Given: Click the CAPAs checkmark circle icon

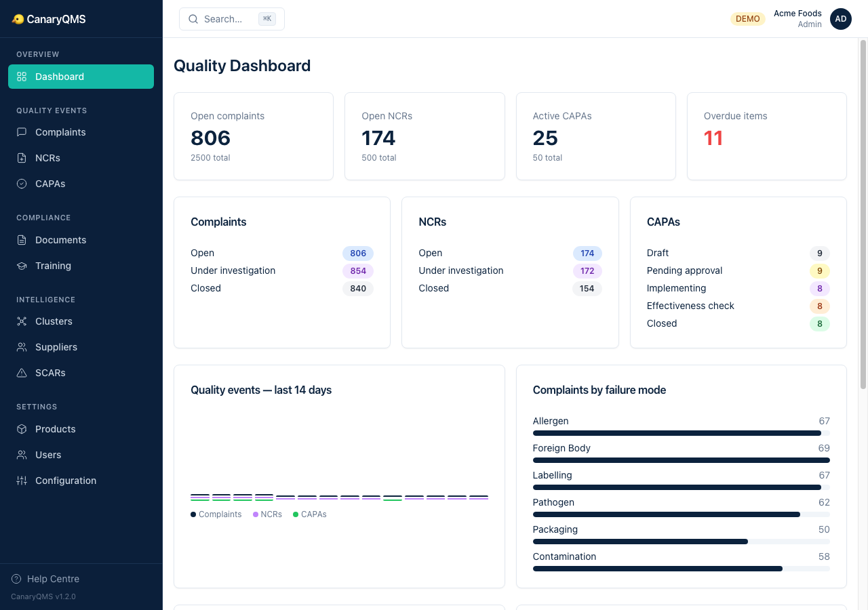Looking at the screenshot, I should pos(22,184).
